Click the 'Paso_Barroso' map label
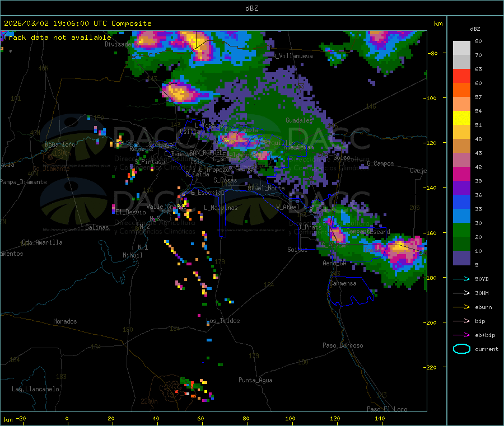 coord(343,345)
